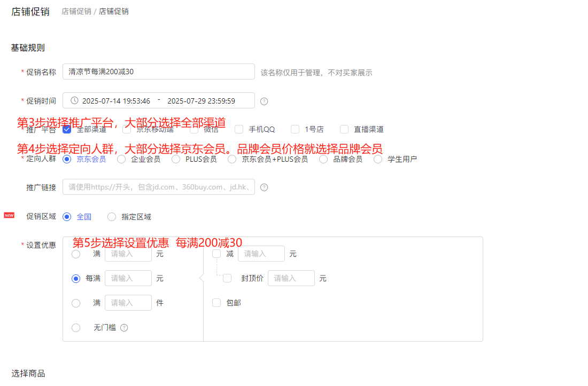Viewport: 588px width, 386px height.
Task: Select the PLUS会员 radio button
Action: (x=176, y=159)
